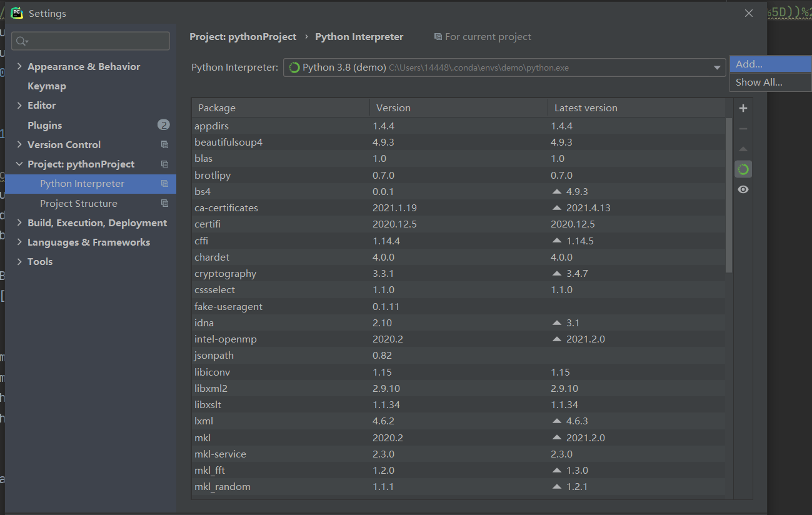Toggle the Conda package manager icon

point(743,169)
